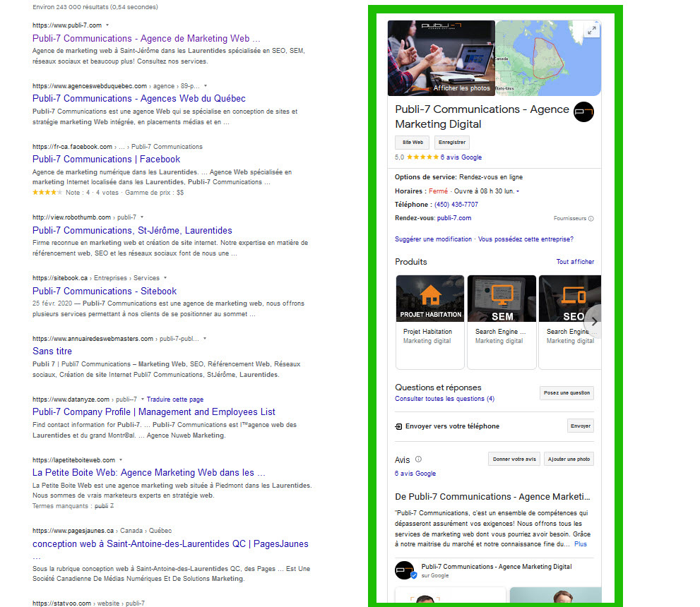Open the dropdown arrow next to publi-7.com URL
Image resolution: width=700 pixels, height=607 pixels.
tap(107, 25)
